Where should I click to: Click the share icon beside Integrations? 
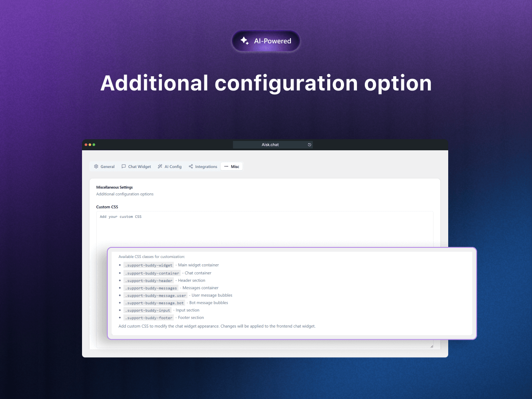[191, 167]
